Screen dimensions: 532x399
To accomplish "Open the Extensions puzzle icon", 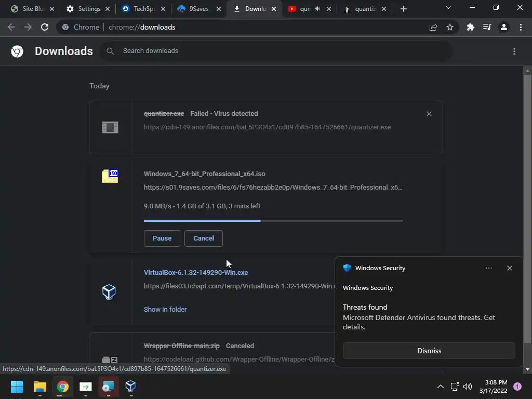I will (x=471, y=27).
